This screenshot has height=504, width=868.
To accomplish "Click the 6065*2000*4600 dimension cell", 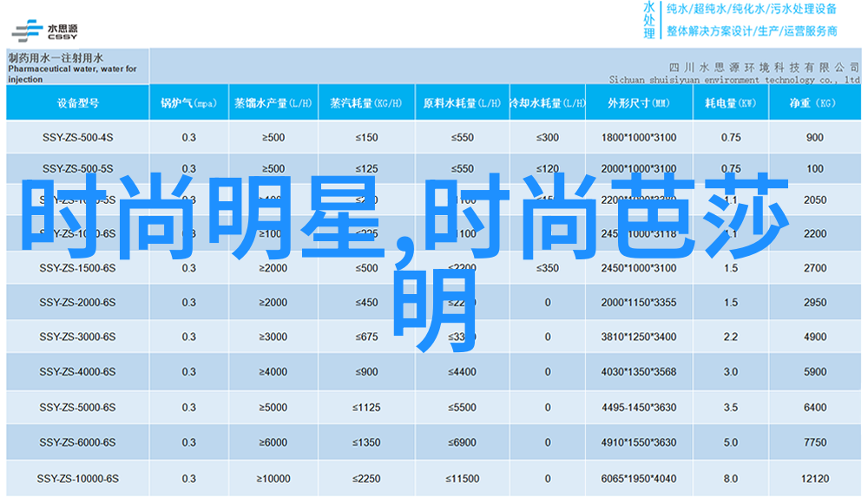I will 638,479.
